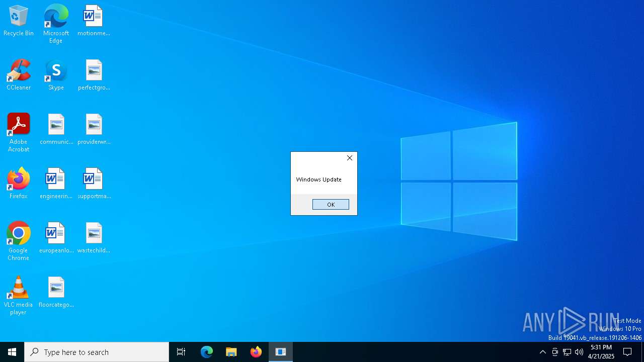
Task: Launch Firefox from the desktop
Action: (19, 184)
